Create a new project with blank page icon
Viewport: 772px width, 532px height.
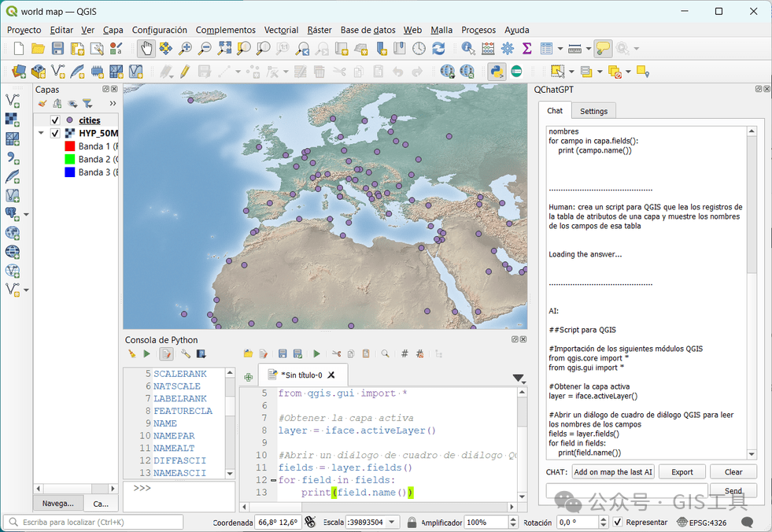click(19, 48)
